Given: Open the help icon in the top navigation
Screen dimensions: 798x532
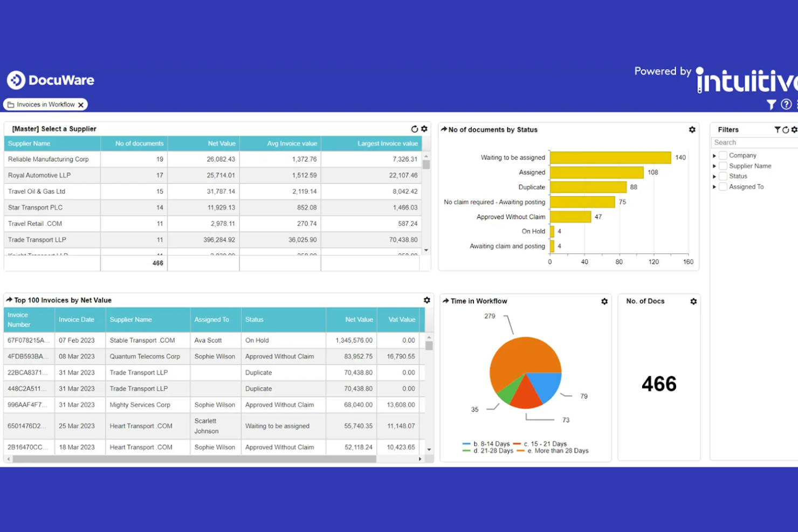Looking at the screenshot, I should [786, 105].
